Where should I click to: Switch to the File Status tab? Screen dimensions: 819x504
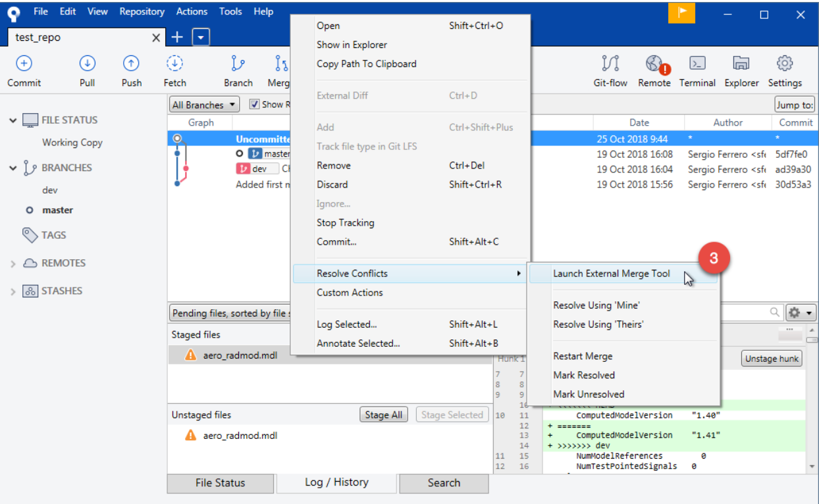(220, 483)
